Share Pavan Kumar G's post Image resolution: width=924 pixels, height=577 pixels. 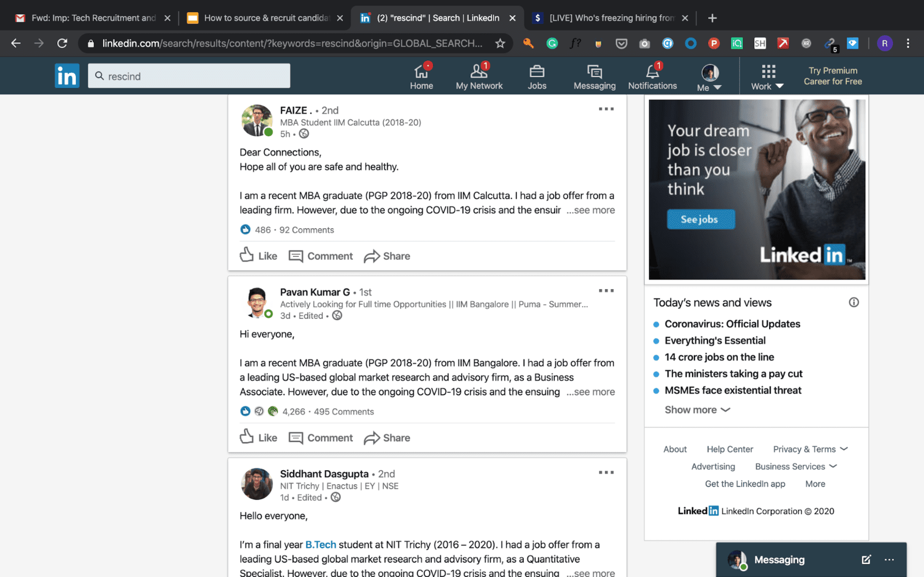click(387, 438)
